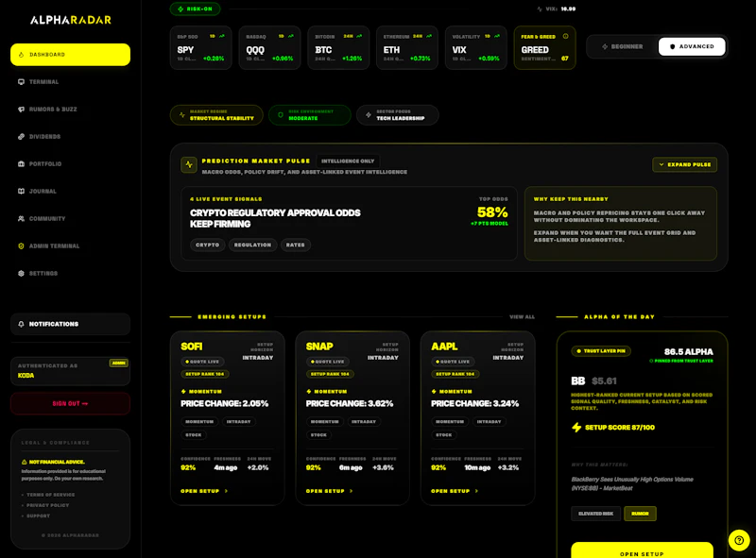Image resolution: width=756 pixels, height=558 pixels.
Task: Click the help question mark button
Action: tap(739, 541)
